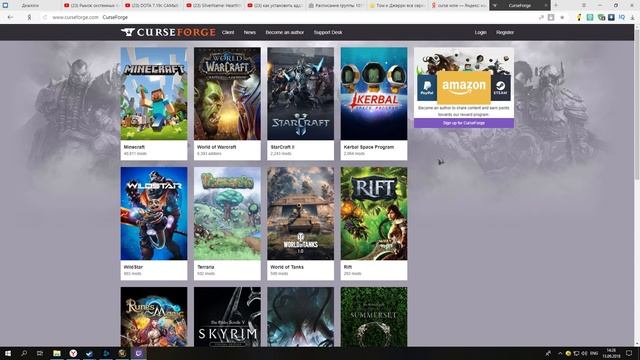The image size is (640, 360).
Task: Open Task View on the taskbar
Action: point(40,353)
